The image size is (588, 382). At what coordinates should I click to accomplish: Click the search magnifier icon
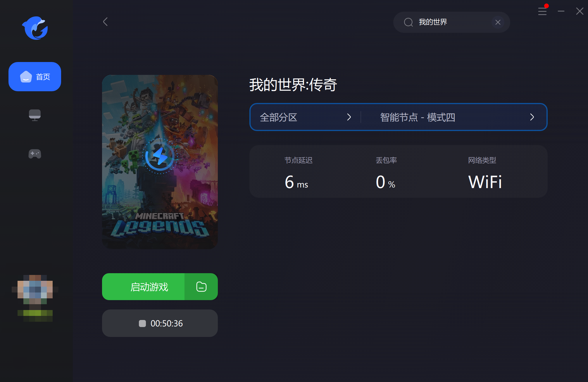pos(408,22)
